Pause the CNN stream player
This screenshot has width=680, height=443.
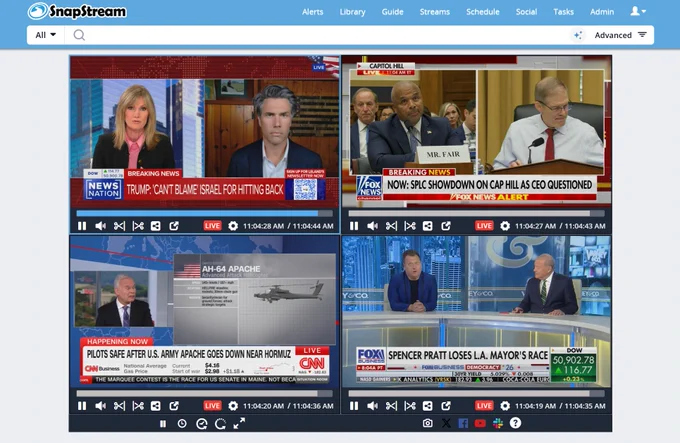pos(82,406)
